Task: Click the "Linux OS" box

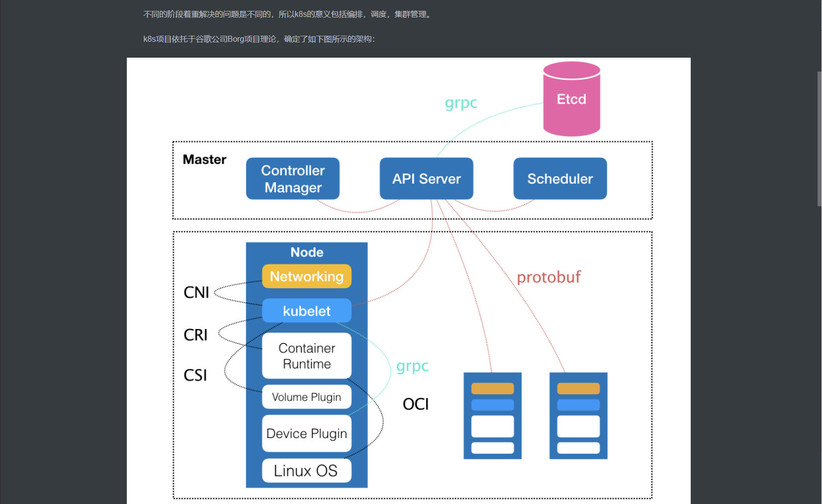Action: tap(307, 471)
